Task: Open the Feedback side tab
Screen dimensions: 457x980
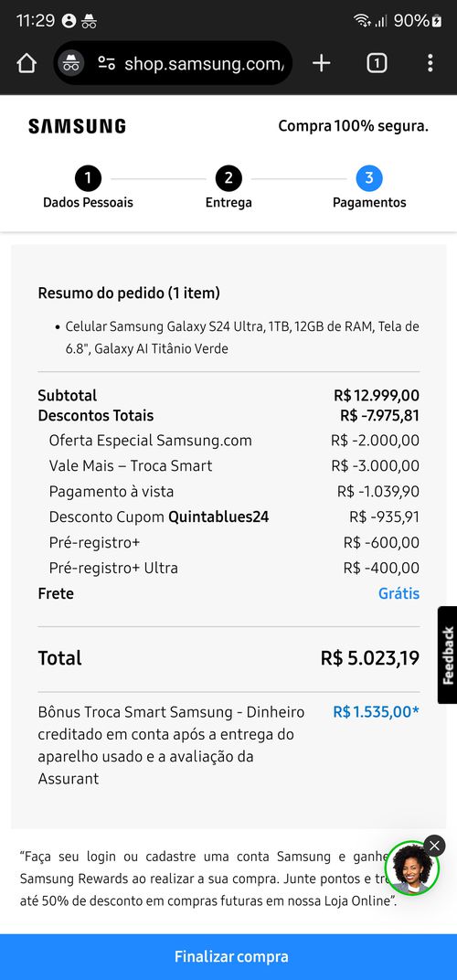Action: [x=448, y=655]
